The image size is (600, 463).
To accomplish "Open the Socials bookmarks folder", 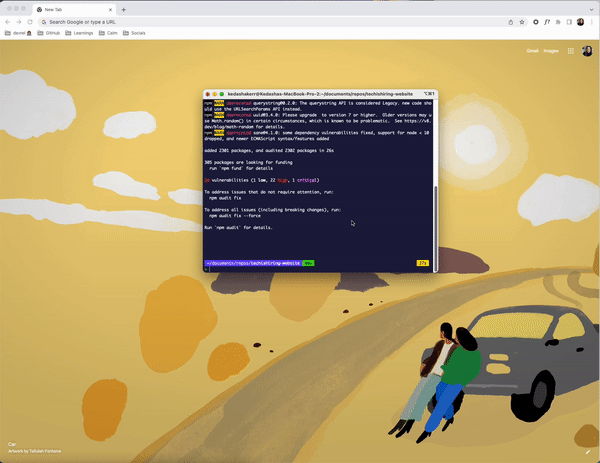I will [x=134, y=33].
